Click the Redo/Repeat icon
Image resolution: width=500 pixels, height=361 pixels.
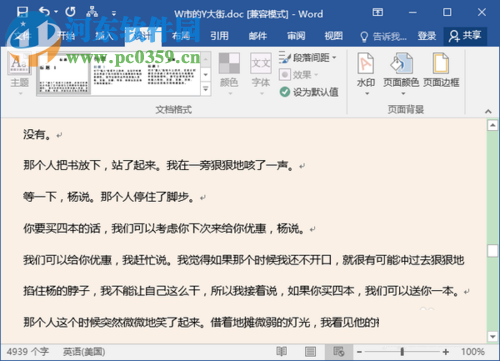(x=70, y=12)
